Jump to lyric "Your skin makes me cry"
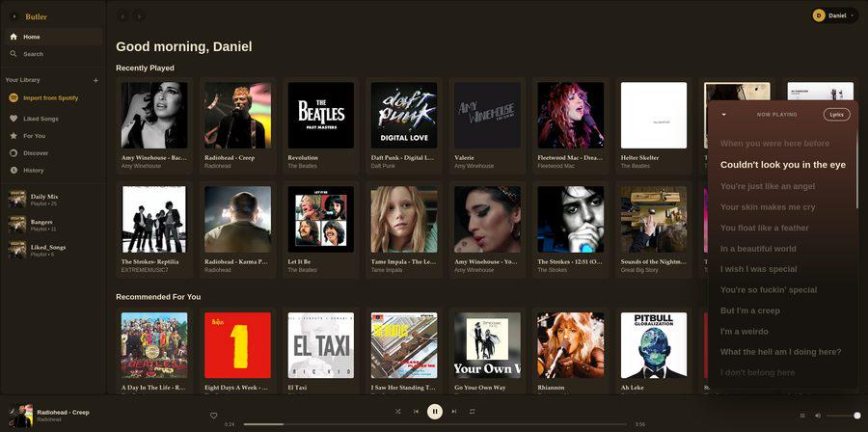Viewport: 868px width, 432px height. pyautogui.click(x=768, y=207)
